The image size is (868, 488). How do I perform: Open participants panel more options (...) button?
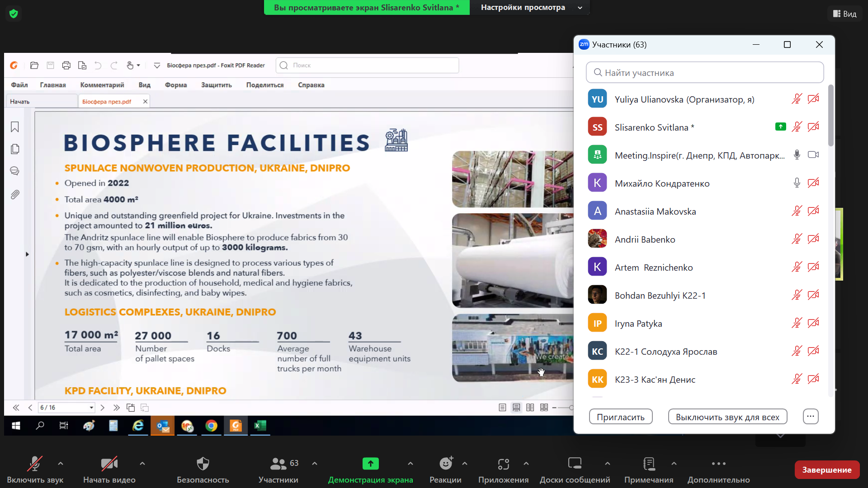811,417
